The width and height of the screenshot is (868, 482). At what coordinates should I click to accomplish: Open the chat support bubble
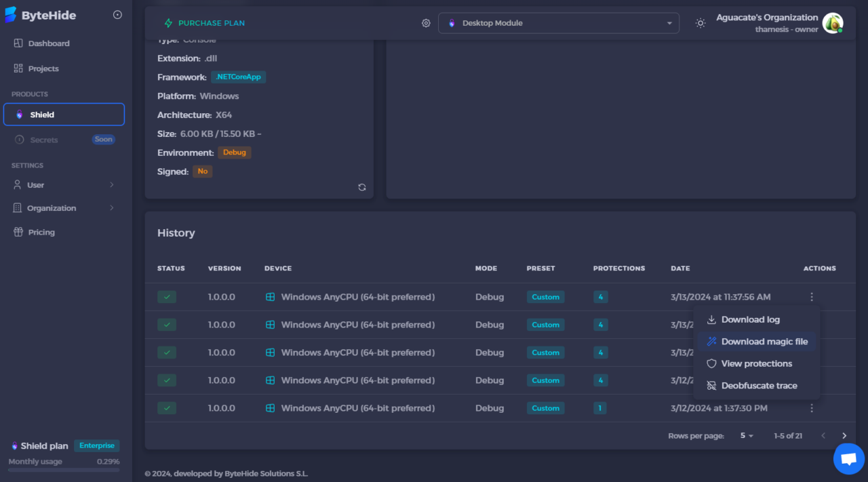pyautogui.click(x=848, y=459)
